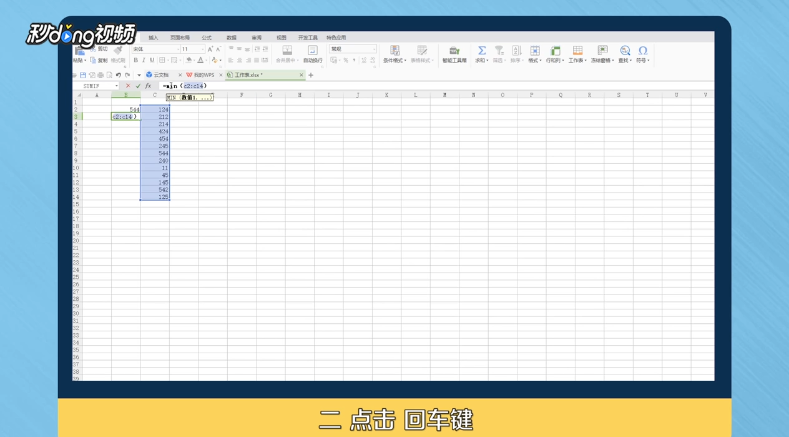Image resolution: width=789 pixels, height=437 pixels.
Task: Open the Formulas ribbon tab
Action: (x=206, y=37)
